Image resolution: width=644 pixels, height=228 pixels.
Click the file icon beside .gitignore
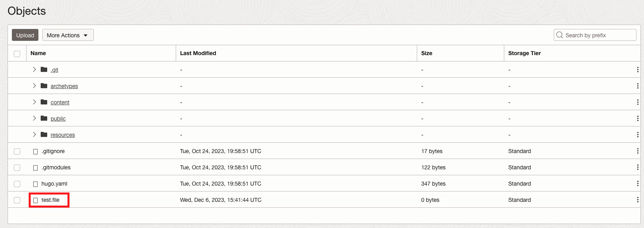[x=35, y=151]
